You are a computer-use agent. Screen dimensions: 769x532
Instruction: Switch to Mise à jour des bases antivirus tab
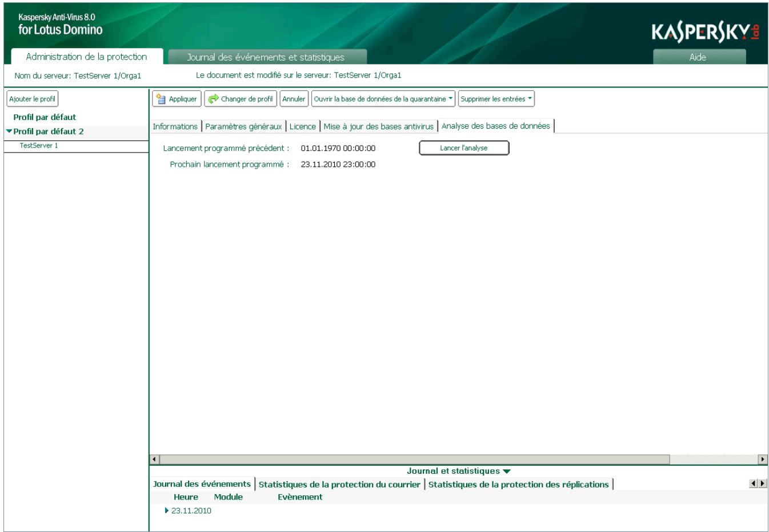[x=378, y=126]
